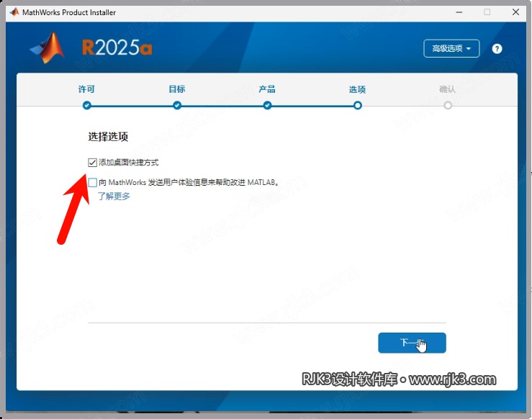Click the 选择选项 heading text
This screenshot has height=419, width=532.
pos(108,137)
